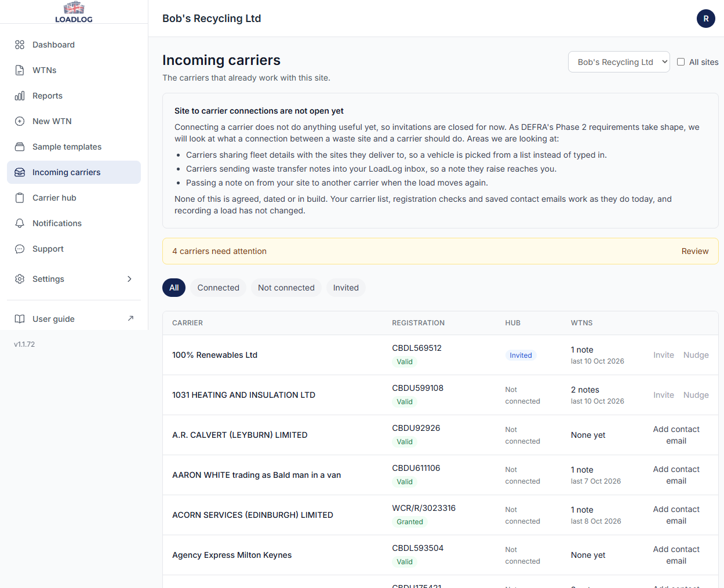Click registration number CBDU611106

[416, 468]
